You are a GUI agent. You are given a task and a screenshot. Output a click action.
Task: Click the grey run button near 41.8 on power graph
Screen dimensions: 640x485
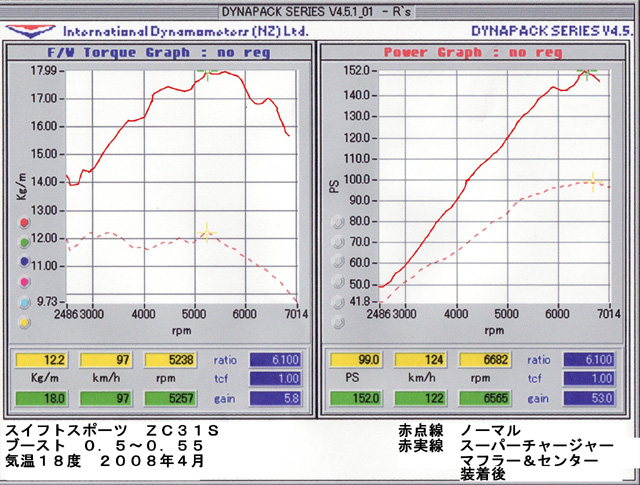coord(338,302)
